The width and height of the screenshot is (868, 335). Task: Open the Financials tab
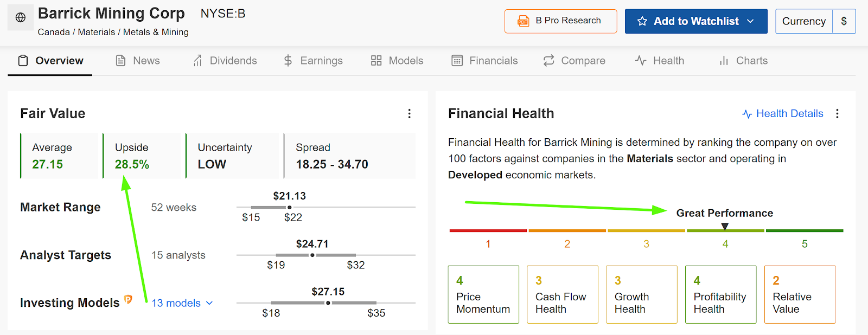pos(484,61)
